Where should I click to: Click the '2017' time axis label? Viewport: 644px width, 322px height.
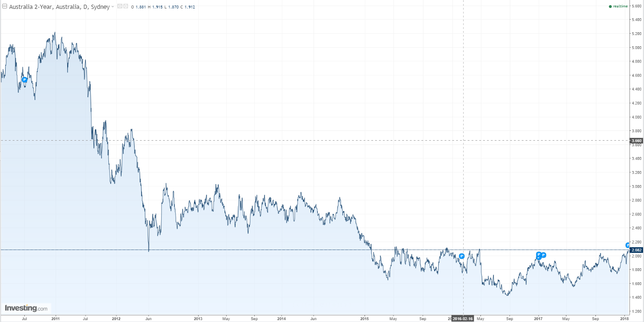[x=538, y=319]
